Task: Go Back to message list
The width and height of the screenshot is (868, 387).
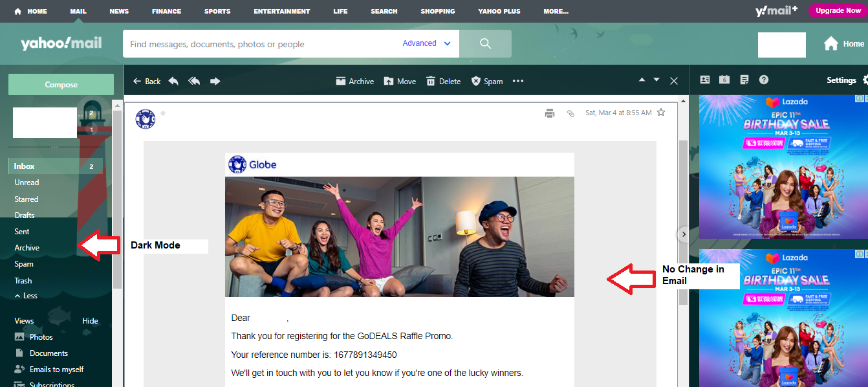Action: (x=147, y=81)
